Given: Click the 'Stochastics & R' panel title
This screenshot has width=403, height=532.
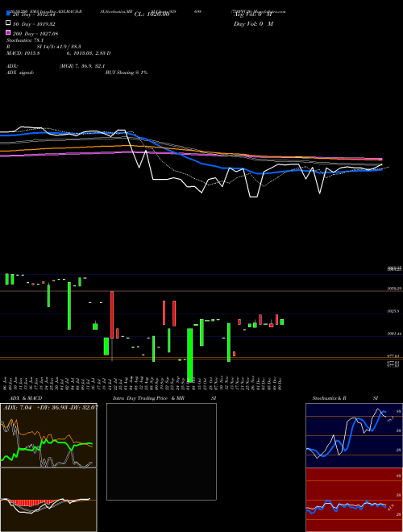Looking at the screenshot, I should (329, 398).
